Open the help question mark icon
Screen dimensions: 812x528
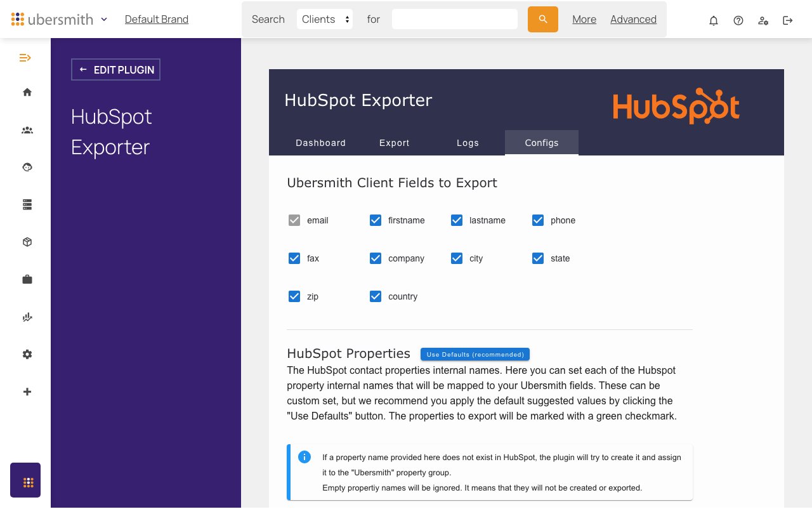pos(738,20)
